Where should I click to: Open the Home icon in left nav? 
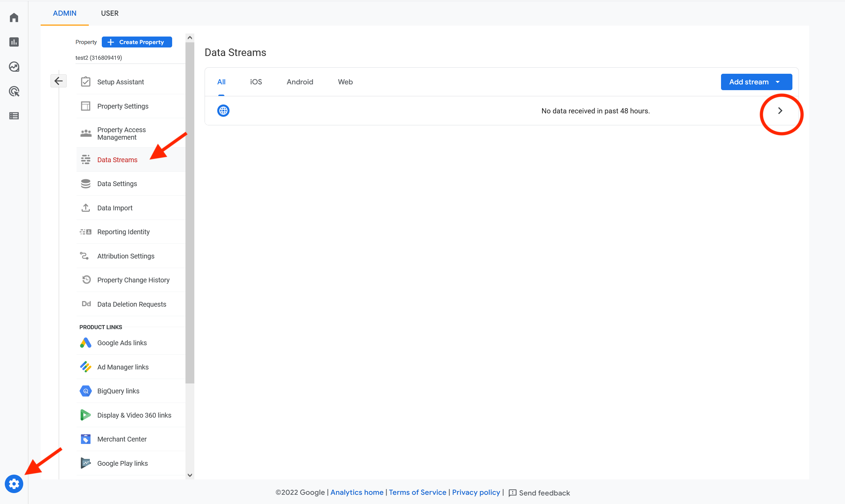[14, 17]
